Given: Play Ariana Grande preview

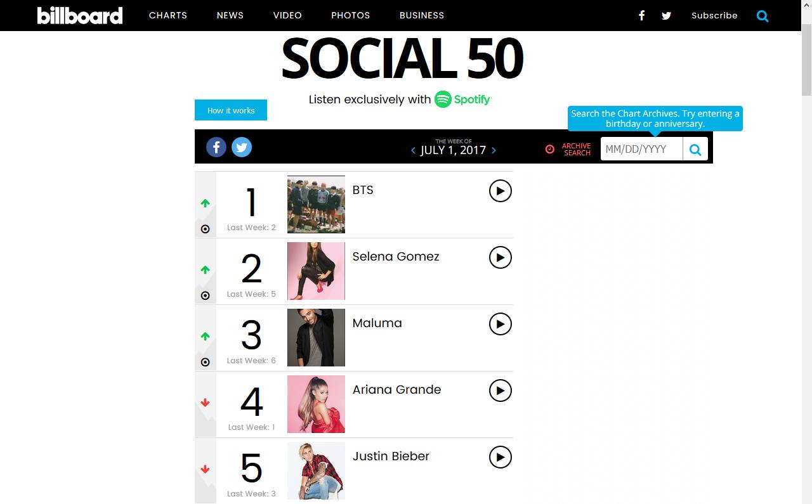Looking at the screenshot, I should point(500,391).
